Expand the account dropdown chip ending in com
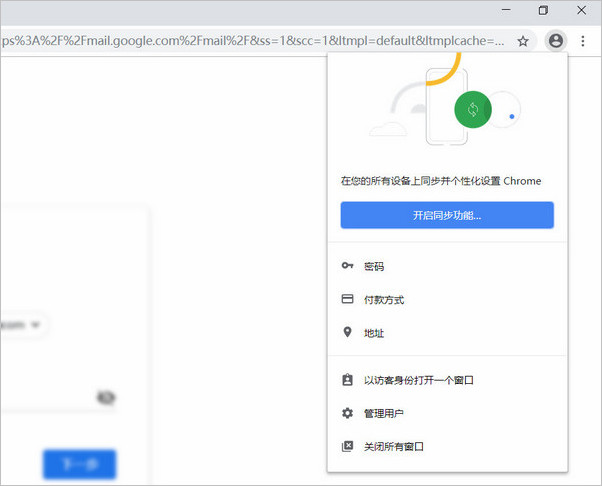Screen dimensions: 602x486 click(25, 324)
